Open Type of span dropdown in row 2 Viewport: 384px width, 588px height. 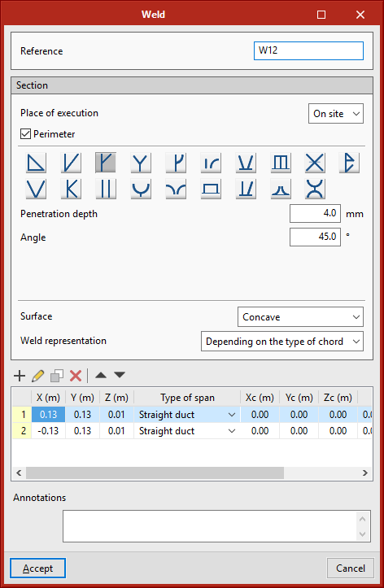click(232, 431)
